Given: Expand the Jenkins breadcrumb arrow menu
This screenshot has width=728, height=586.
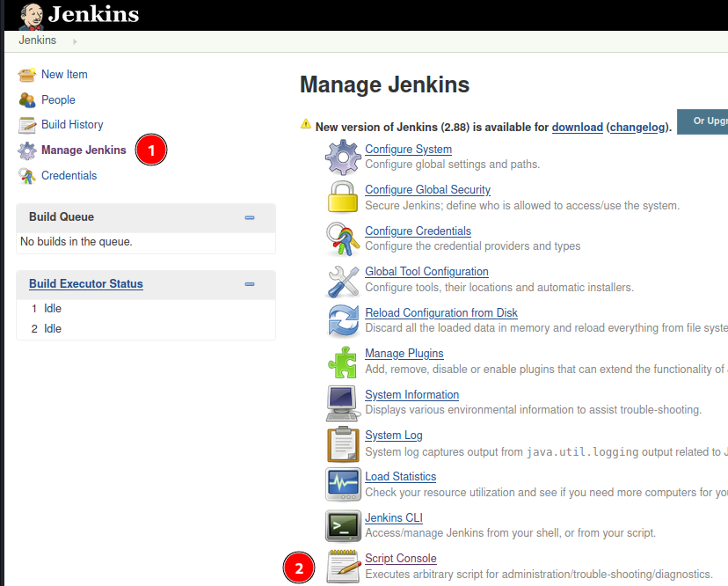Looking at the screenshot, I should pyautogui.click(x=75, y=41).
